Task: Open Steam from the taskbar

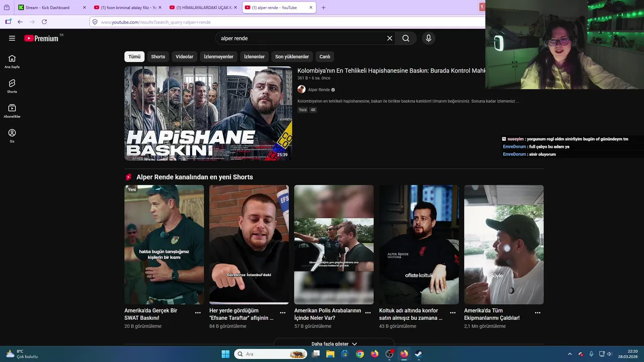Action: click(x=419, y=354)
